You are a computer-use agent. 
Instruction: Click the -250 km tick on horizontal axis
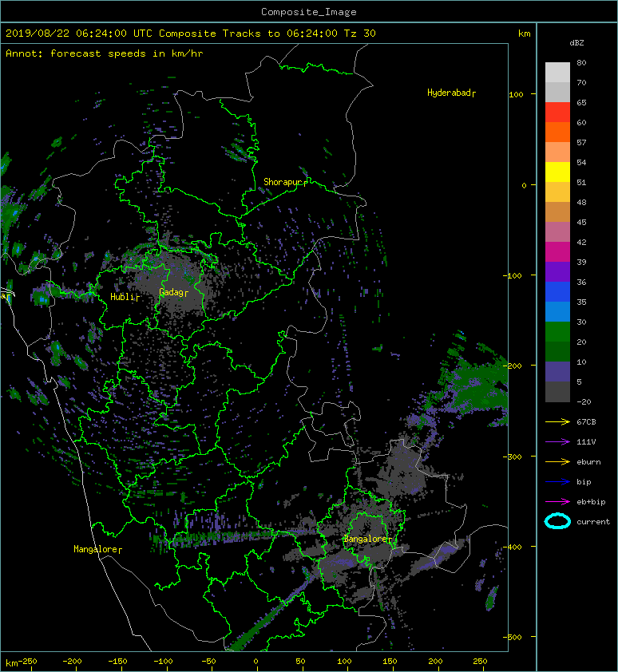[x=27, y=662]
